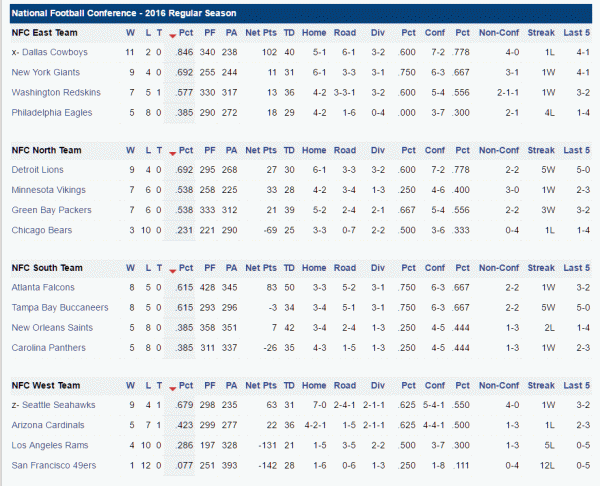600x486 pixels.
Task: Open the Washington Redskins team link
Action: click(x=56, y=93)
